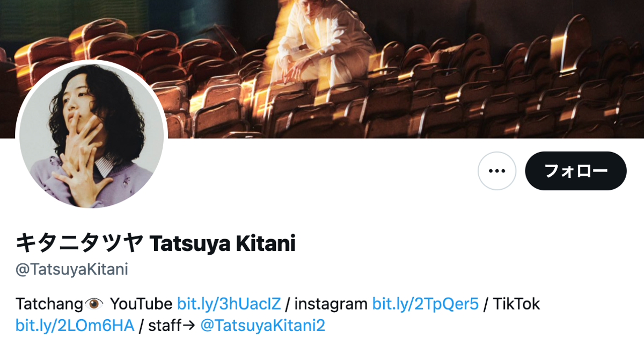Click the word instagram in the bio
This screenshot has height=338, width=644.
click(x=331, y=305)
